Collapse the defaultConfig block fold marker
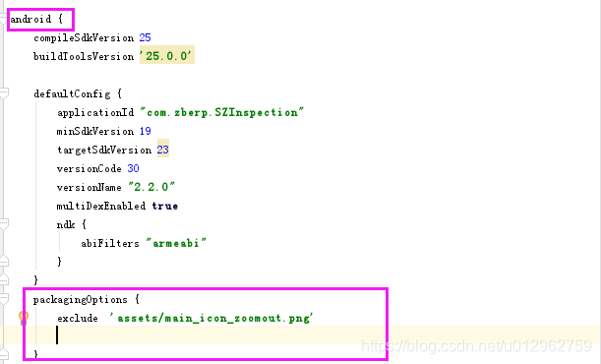This screenshot has height=364, width=601. coord(4,93)
